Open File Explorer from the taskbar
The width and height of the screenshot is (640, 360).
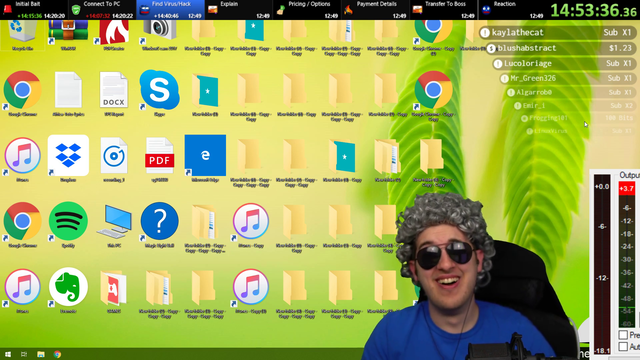pos(41,354)
